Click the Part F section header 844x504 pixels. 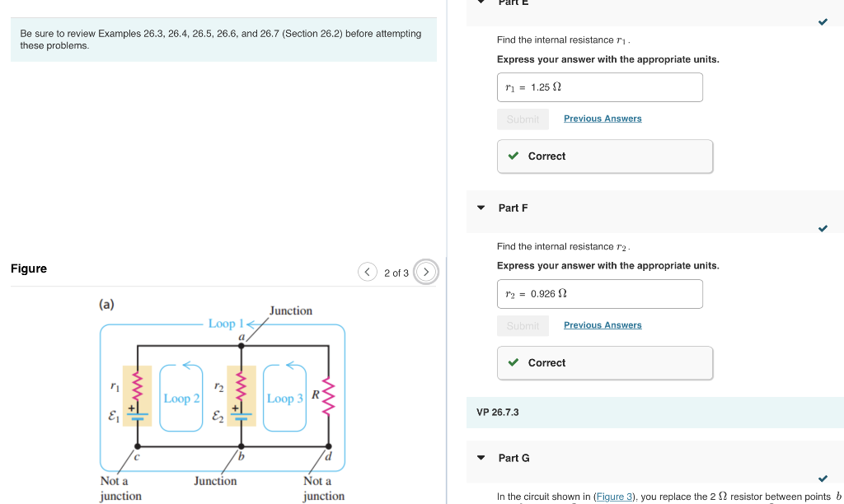[513, 208]
